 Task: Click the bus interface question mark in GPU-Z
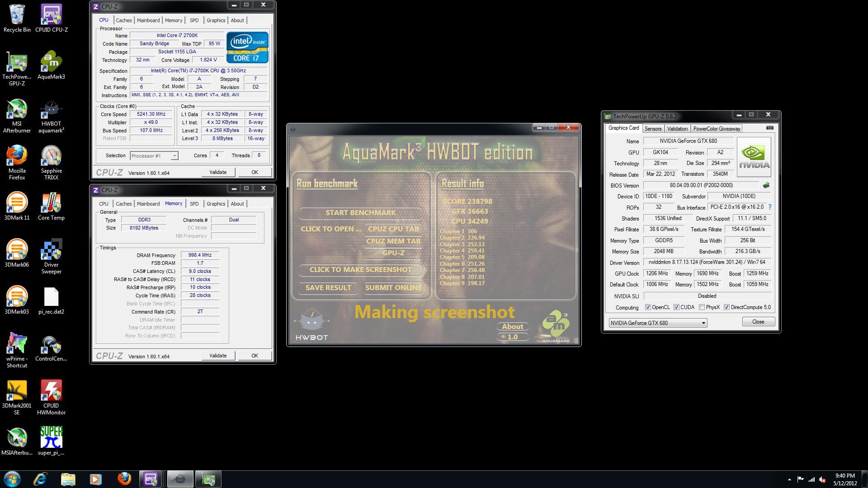(770, 207)
